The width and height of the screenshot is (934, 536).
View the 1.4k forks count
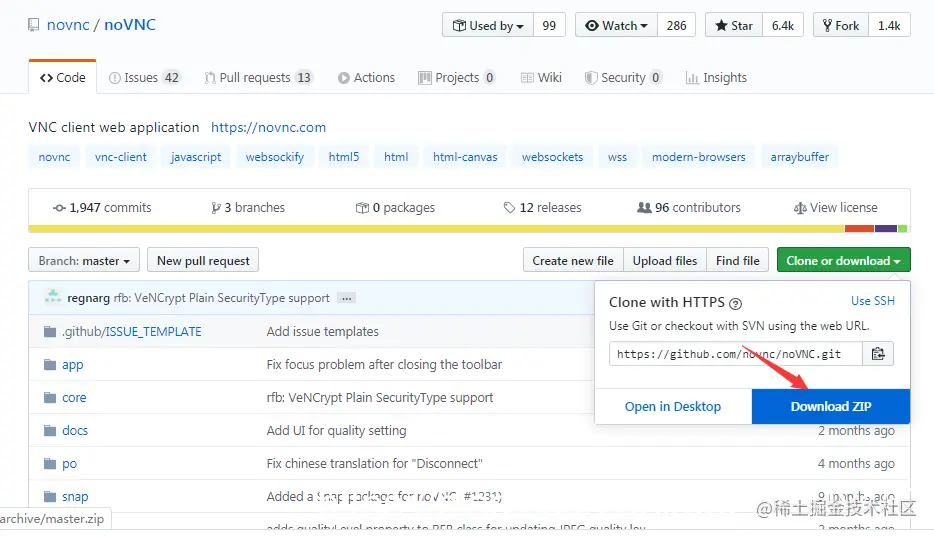[889, 26]
